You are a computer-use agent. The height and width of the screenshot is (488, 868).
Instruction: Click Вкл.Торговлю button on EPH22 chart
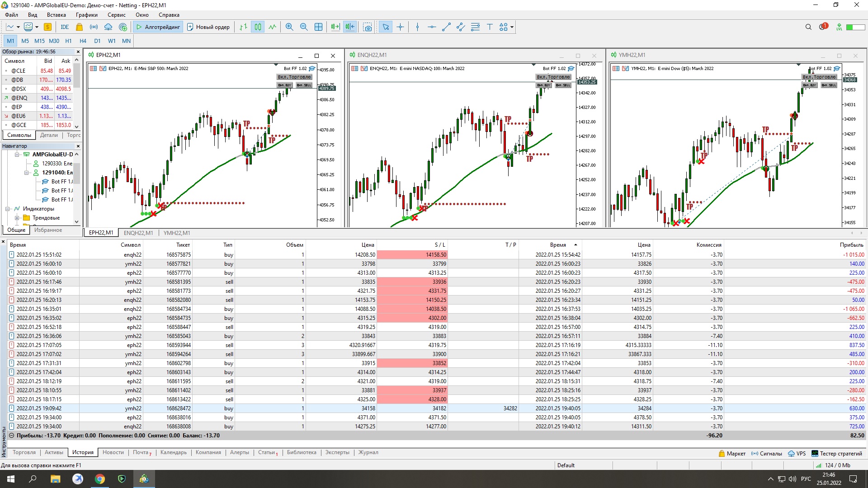[x=294, y=77]
